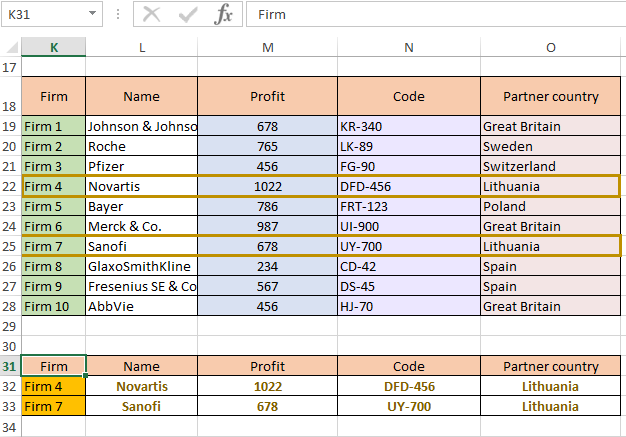Screen dimensions: 626x437
Task: Select column O header
Action: tap(551, 47)
